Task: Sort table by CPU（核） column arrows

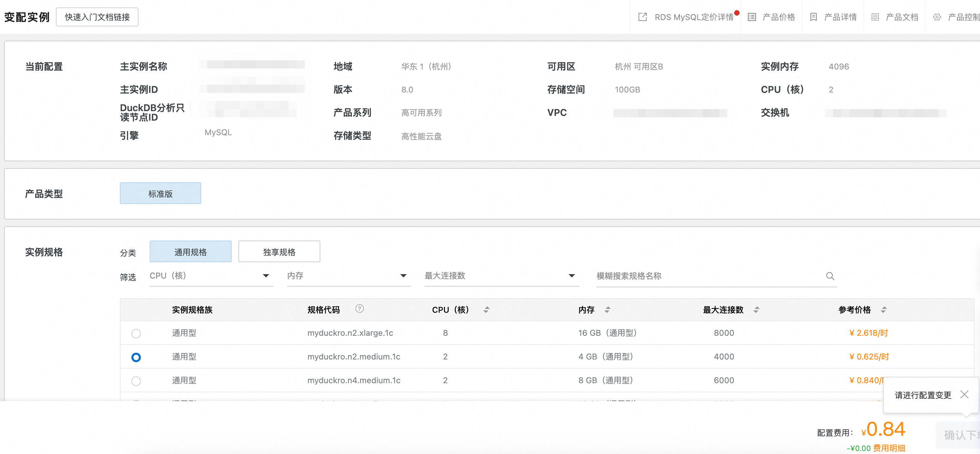Action: (x=486, y=310)
